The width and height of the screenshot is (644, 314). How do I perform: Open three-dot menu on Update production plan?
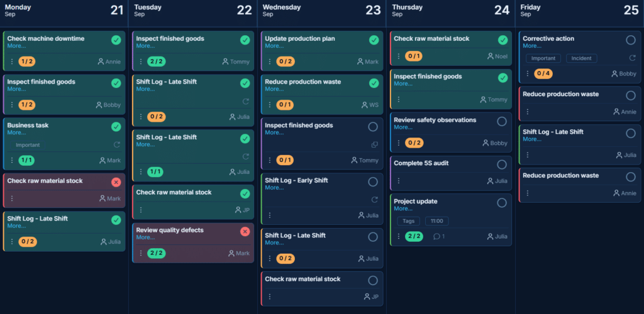(270, 62)
